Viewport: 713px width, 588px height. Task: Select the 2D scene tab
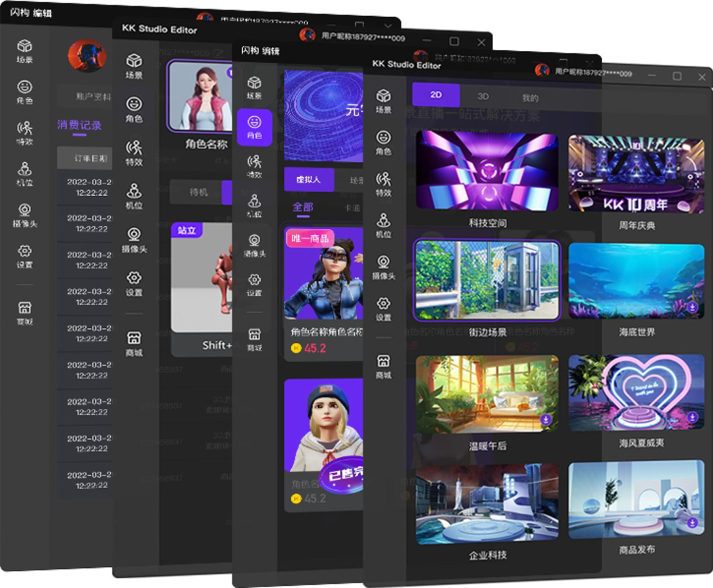(x=436, y=95)
